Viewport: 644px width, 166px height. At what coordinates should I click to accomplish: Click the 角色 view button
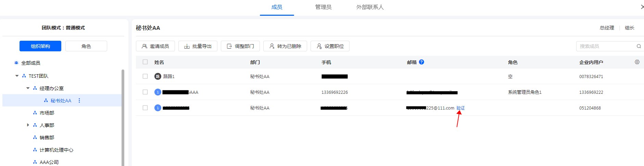click(x=86, y=46)
